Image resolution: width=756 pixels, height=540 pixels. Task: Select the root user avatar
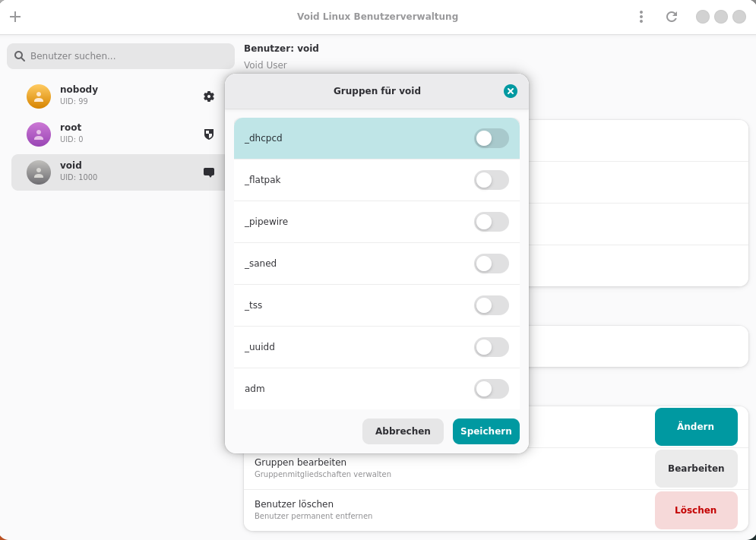tap(39, 134)
